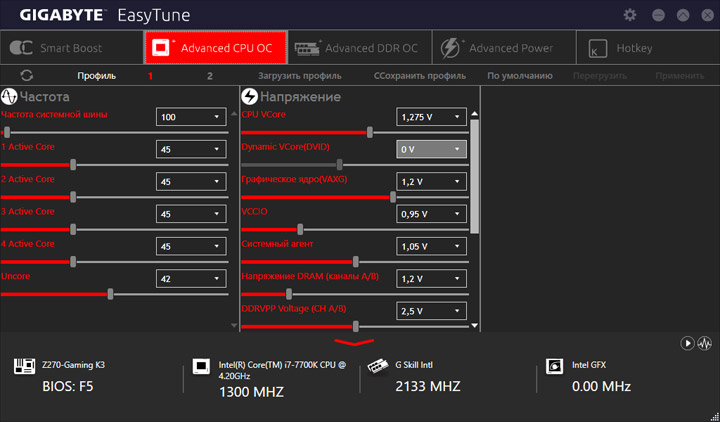
Task: Click the Частота waveform icon
Action: pos(9,96)
